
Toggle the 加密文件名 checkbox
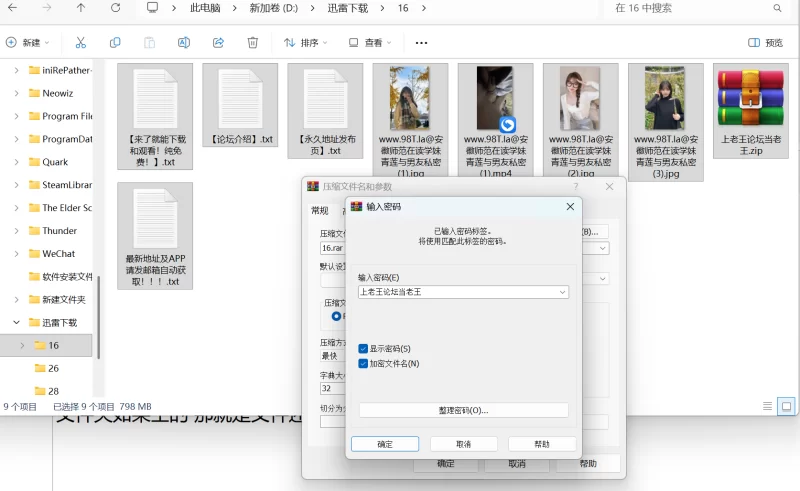click(363, 363)
